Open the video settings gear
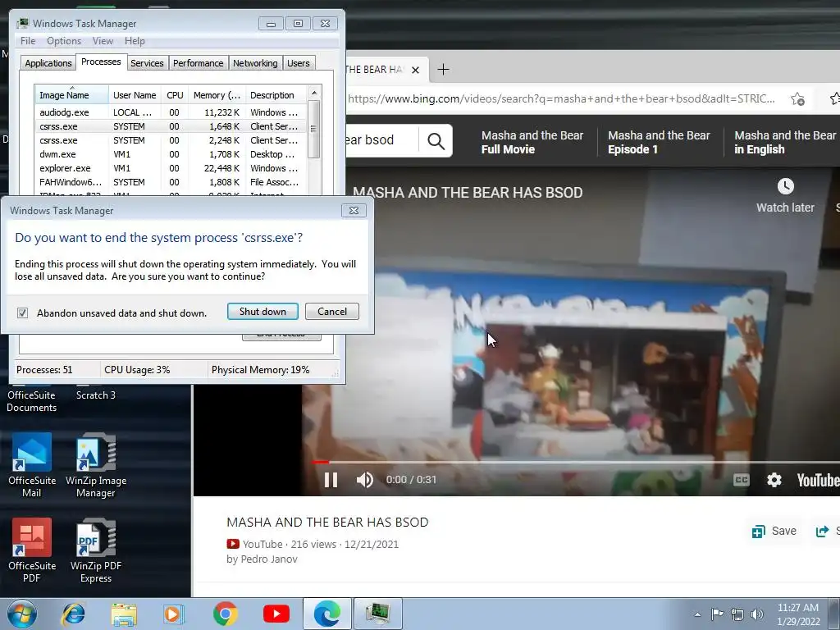The height and width of the screenshot is (630, 840). pyautogui.click(x=774, y=479)
